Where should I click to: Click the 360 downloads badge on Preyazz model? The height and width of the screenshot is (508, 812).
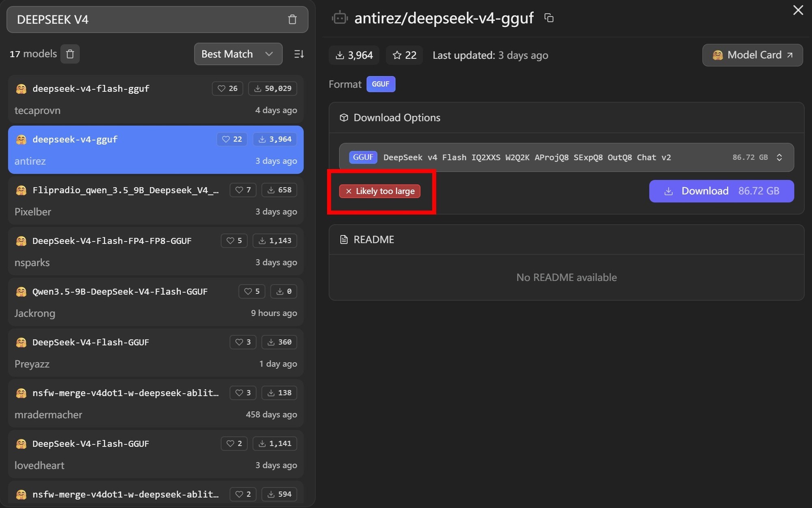click(279, 342)
